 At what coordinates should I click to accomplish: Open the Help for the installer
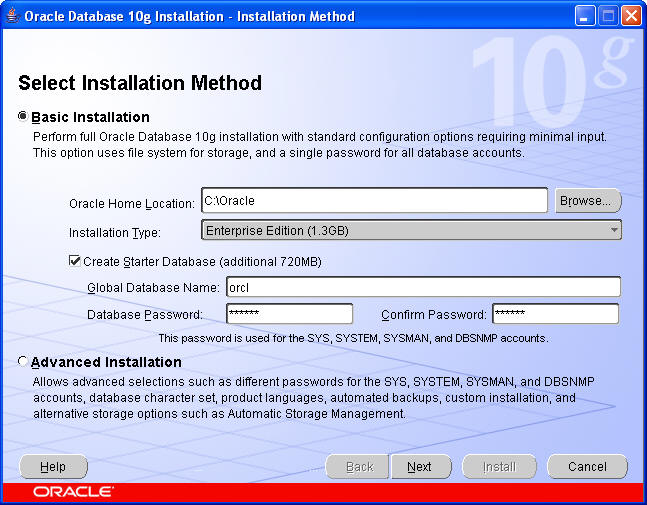pos(53,467)
